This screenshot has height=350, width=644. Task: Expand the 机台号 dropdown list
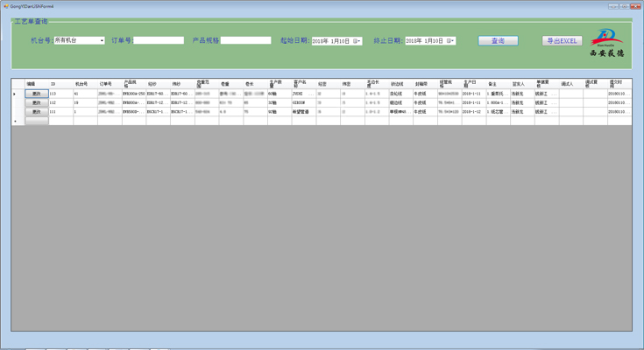point(101,40)
